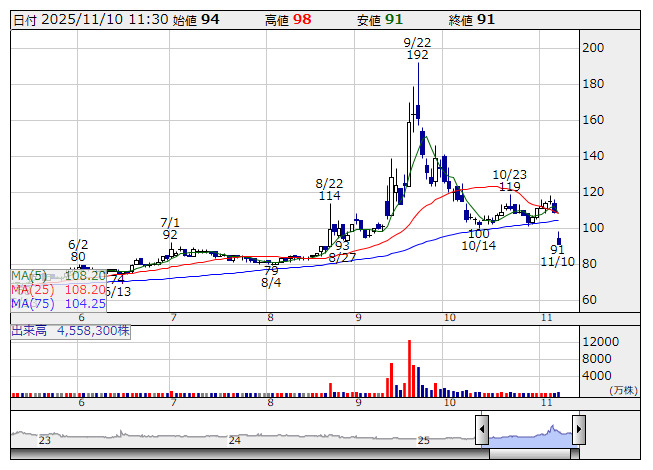Click the left arrow handle of range selector
The image size is (653, 470).
click(x=481, y=431)
